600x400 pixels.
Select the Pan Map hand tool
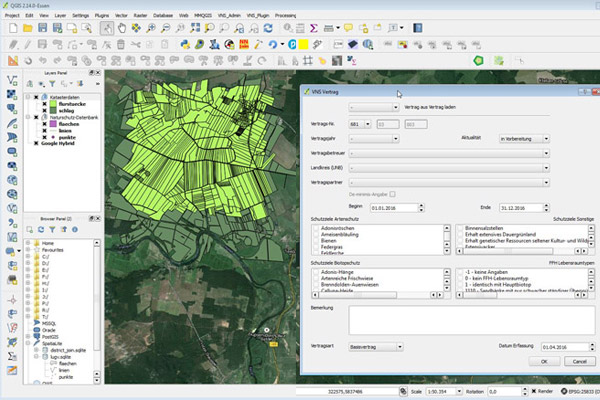point(122,28)
